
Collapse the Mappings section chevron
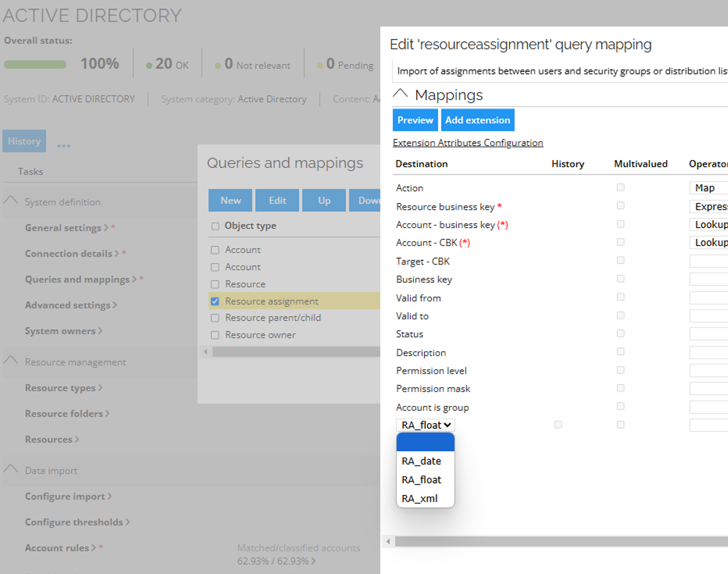coord(400,94)
